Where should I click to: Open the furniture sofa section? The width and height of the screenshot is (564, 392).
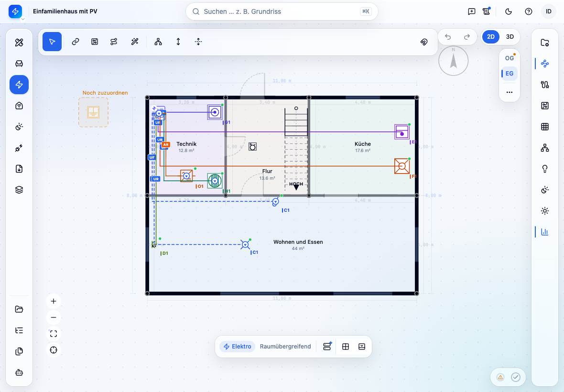tap(19, 64)
